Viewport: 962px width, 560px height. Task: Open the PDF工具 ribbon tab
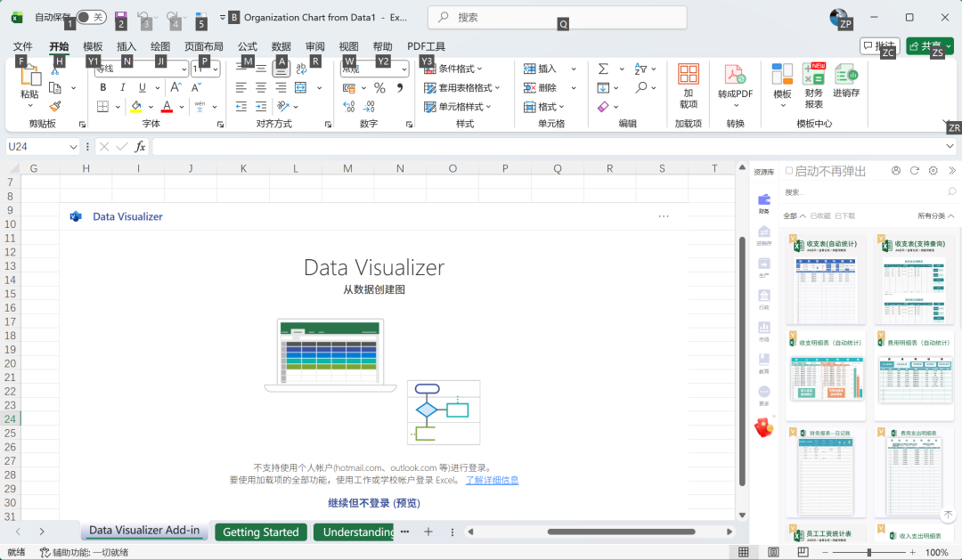(426, 46)
